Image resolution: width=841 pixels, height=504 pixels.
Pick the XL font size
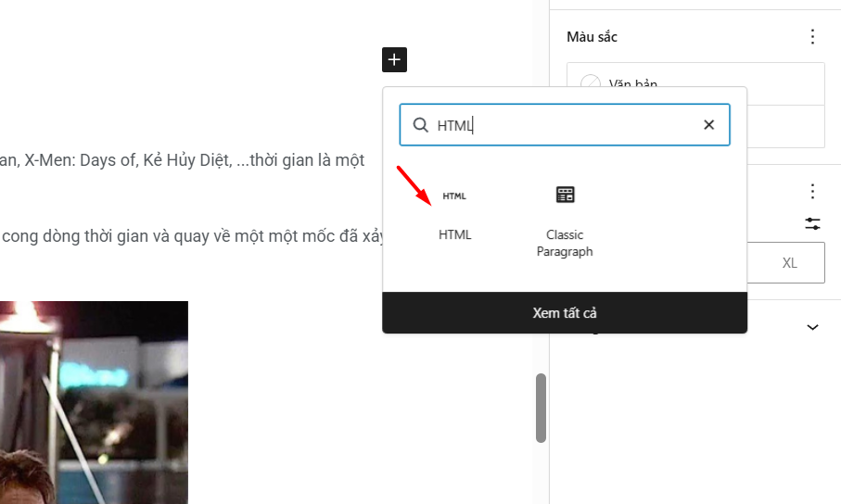coord(789,263)
